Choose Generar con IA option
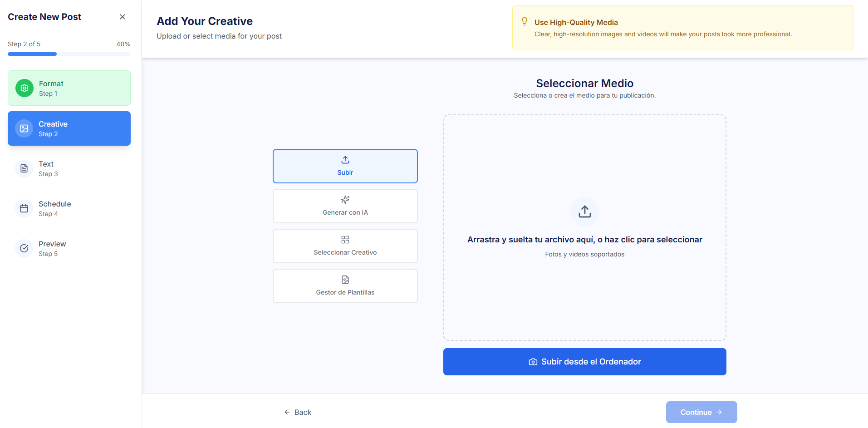Viewport: 868px width, 428px height. [345, 206]
